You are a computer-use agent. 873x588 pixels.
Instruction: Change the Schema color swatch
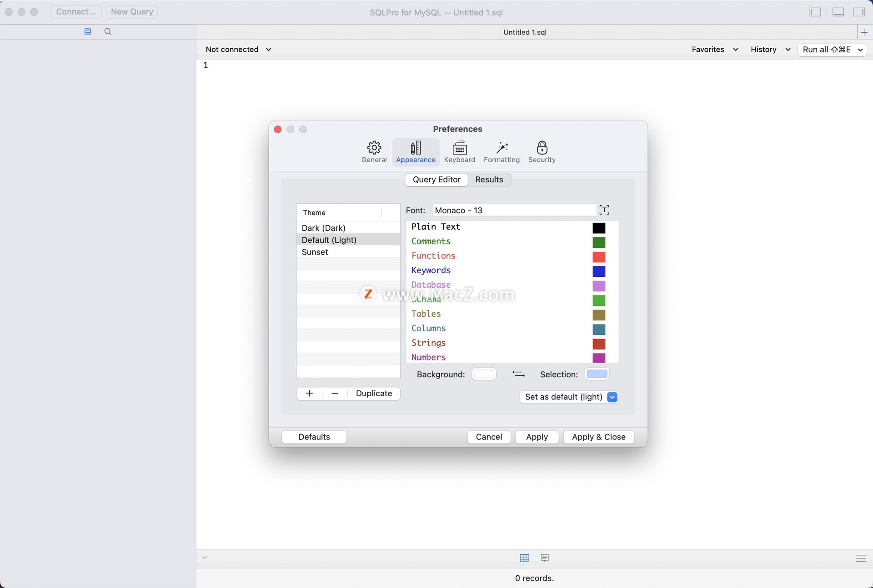(x=599, y=300)
